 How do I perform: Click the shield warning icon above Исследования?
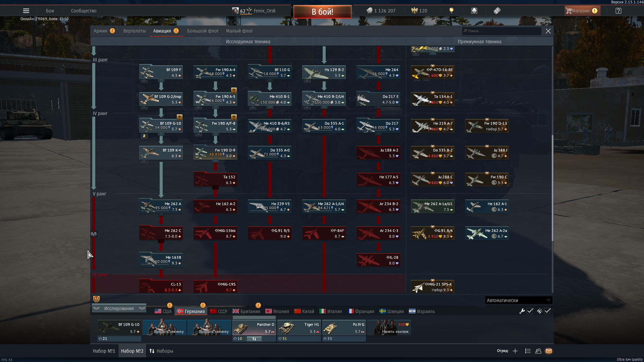pos(96,299)
